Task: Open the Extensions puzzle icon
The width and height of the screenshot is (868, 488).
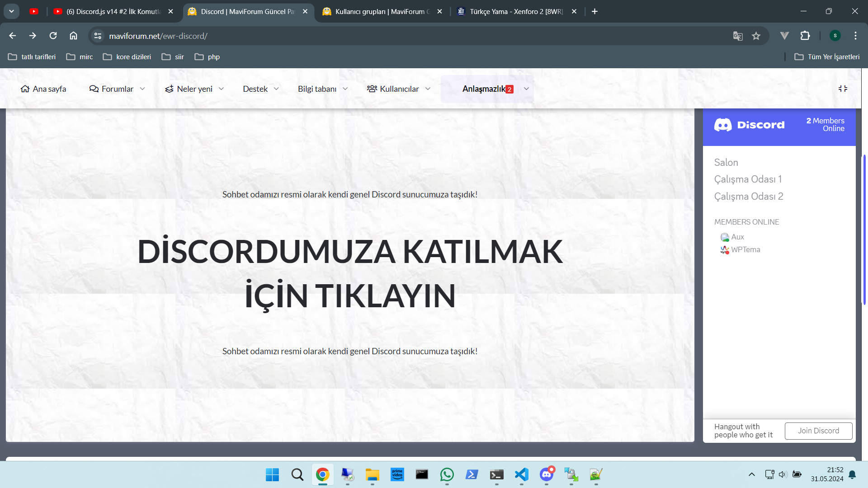Action: (x=805, y=36)
